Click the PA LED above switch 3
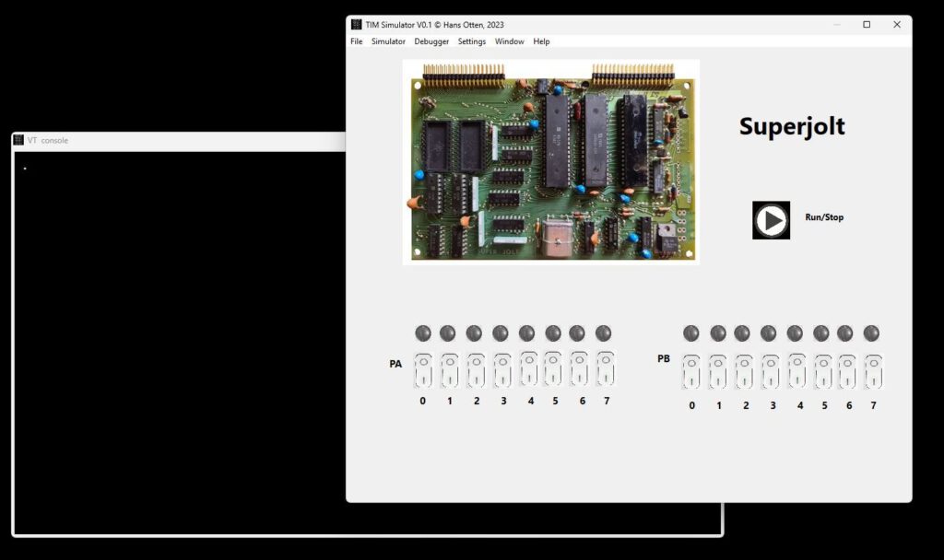Screen dimensions: 944x560 (x=501, y=333)
